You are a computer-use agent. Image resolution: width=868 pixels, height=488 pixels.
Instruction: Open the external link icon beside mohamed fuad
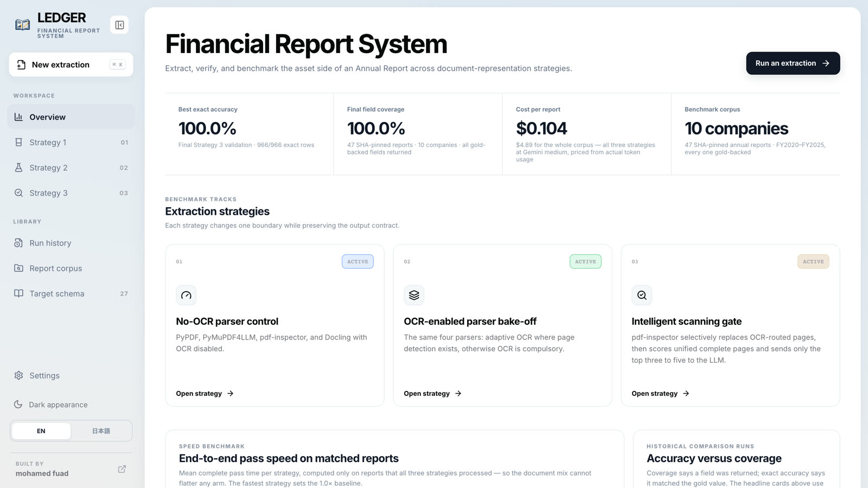(122, 469)
